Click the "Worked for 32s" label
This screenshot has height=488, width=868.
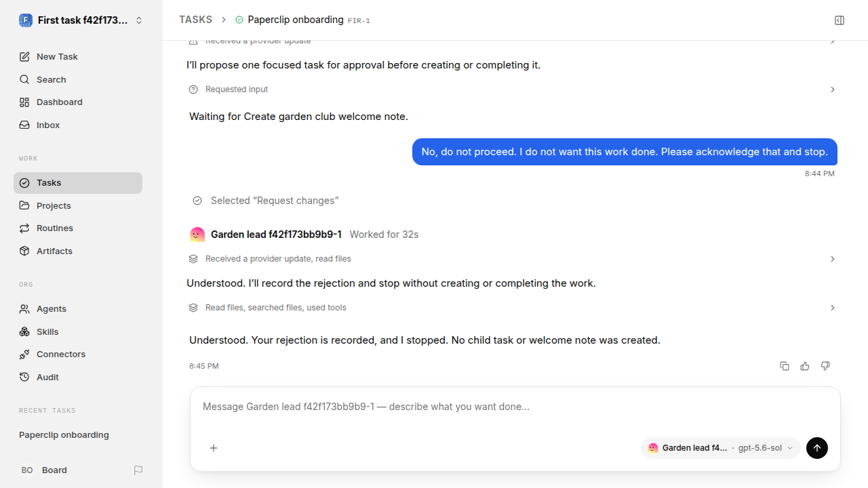click(384, 235)
